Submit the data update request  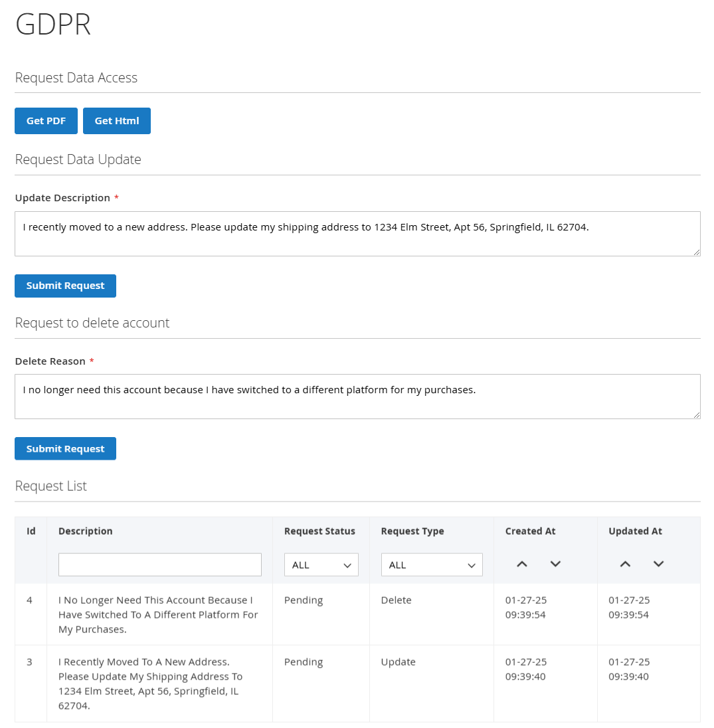click(x=65, y=286)
